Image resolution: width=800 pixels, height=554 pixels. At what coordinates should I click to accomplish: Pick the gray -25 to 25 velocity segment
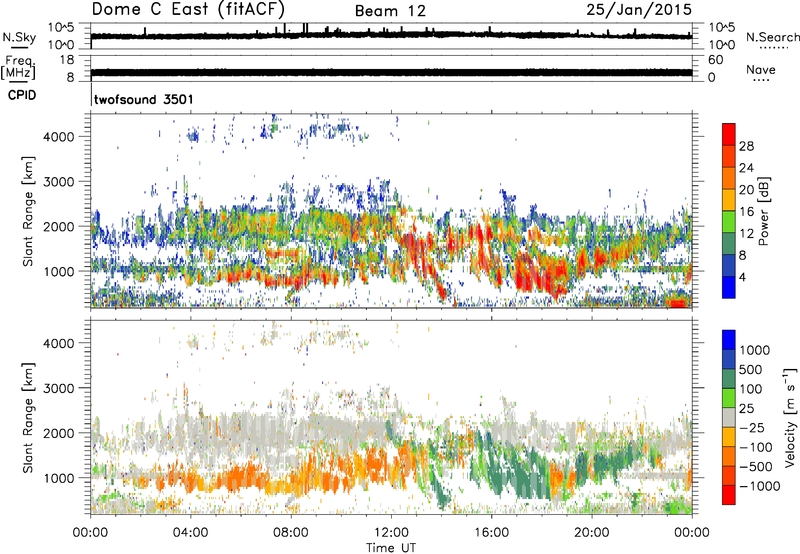[729, 417]
